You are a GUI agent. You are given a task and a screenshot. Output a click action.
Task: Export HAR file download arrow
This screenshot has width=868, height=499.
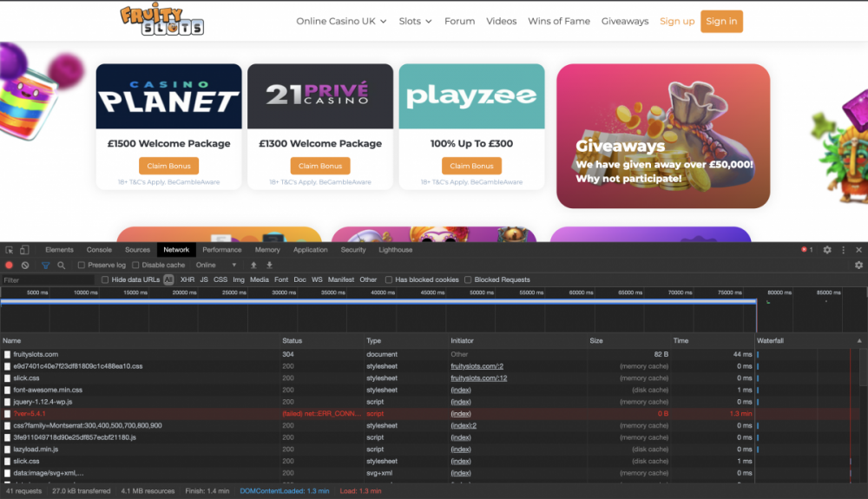[270, 266]
